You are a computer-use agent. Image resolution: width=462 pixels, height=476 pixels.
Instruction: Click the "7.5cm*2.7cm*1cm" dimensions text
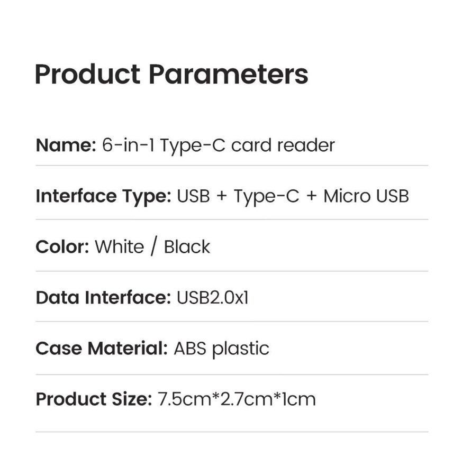tap(237, 399)
